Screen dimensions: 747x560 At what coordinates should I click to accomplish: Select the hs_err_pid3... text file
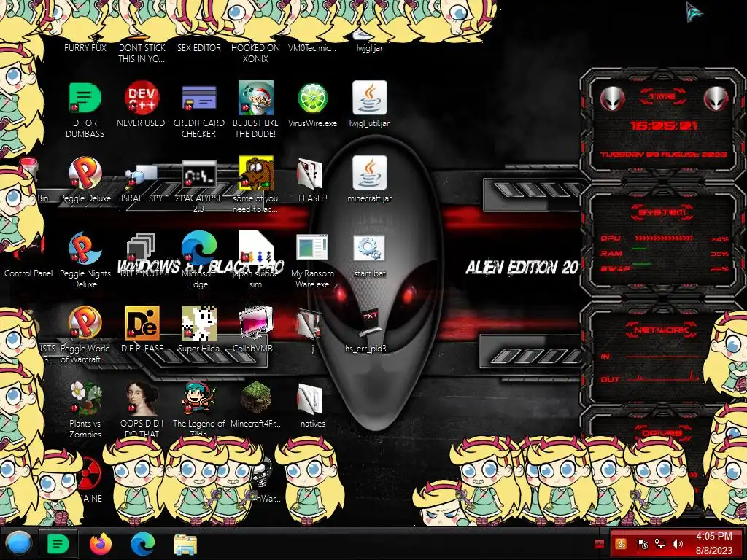tap(370, 322)
